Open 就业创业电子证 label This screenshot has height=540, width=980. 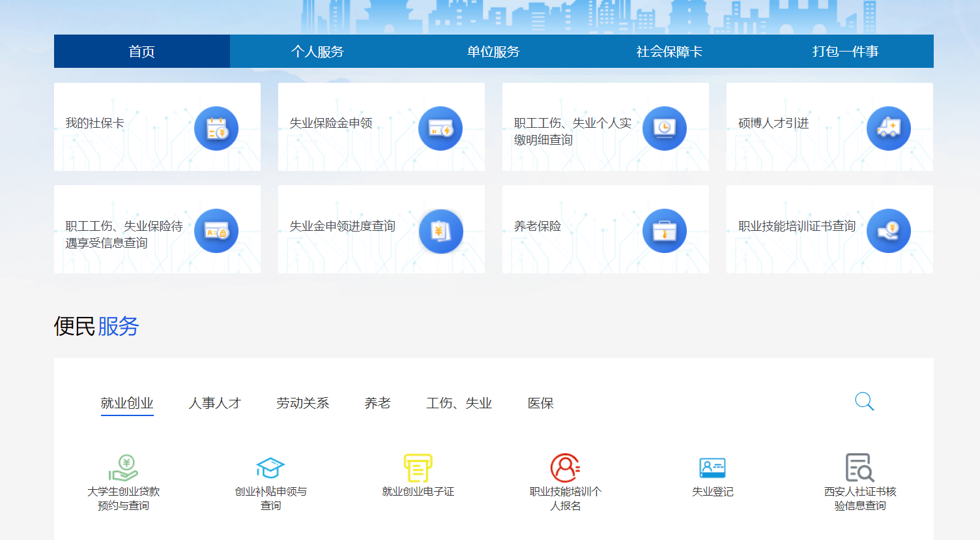click(x=418, y=492)
